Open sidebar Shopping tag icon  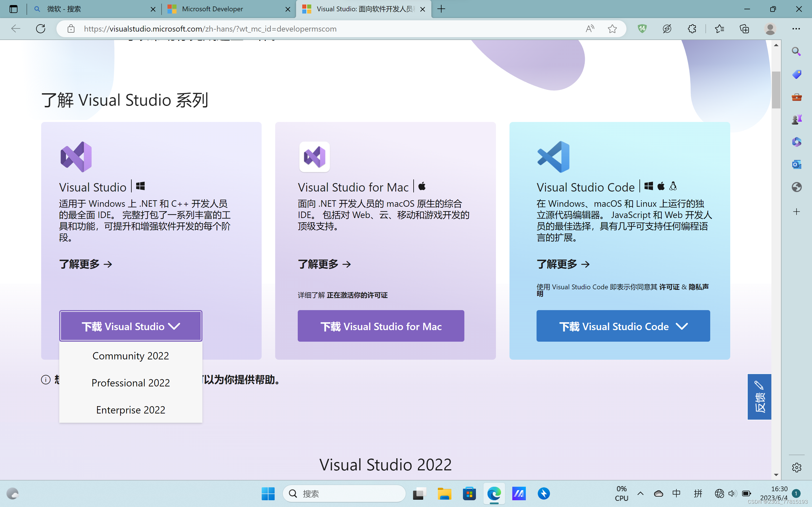click(x=796, y=74)
